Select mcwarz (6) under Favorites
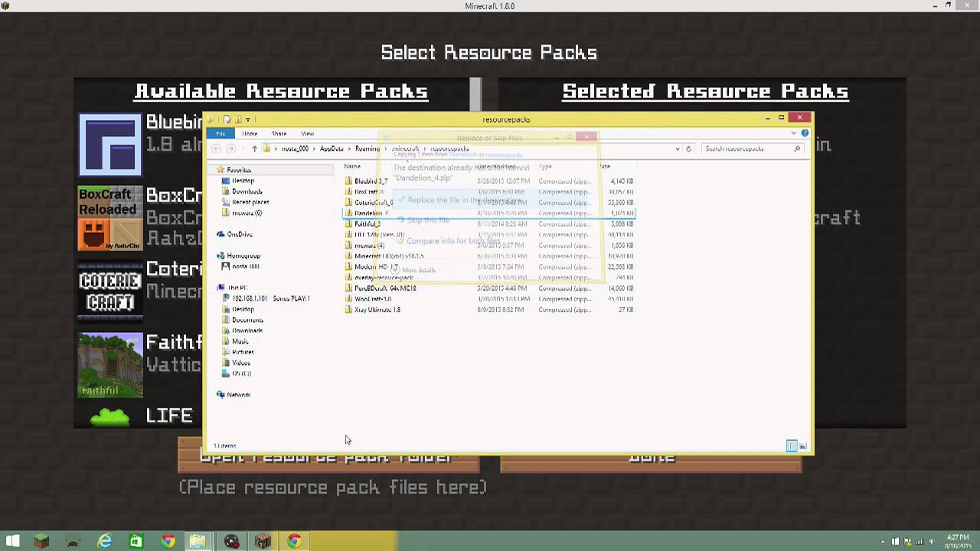This screenshot has height=551, width=980. click(247, 213)
